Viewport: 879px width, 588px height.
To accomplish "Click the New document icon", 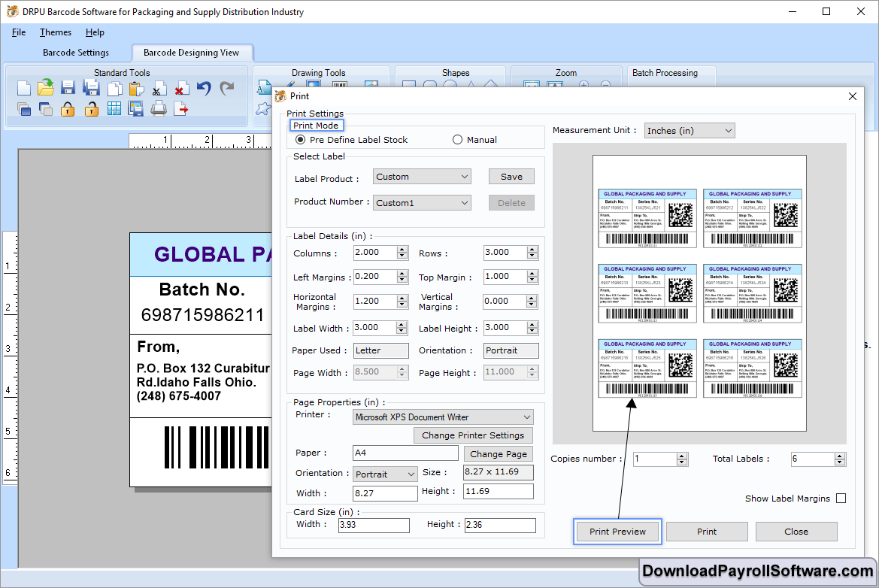I will tap(24, 89).
